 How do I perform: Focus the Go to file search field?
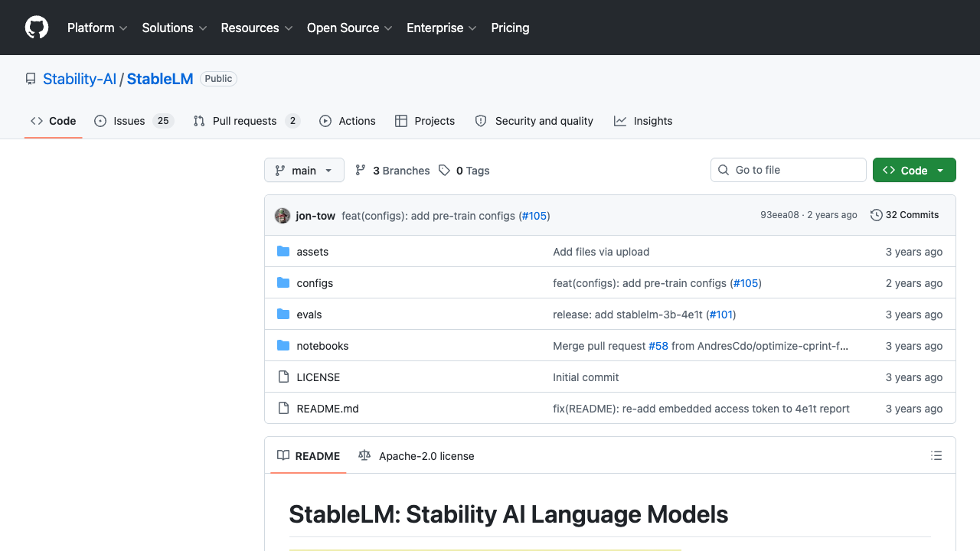(x=789, y=170)
